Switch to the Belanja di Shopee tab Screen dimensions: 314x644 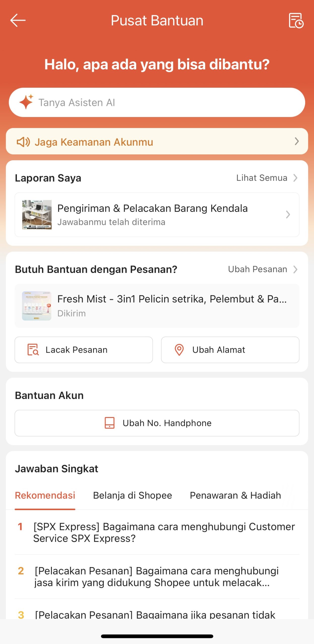pos(132,495)
